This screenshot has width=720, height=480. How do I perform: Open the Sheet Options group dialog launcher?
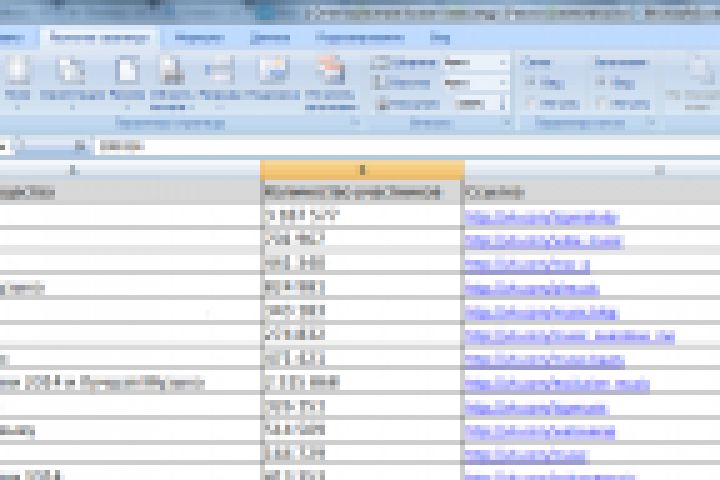pyautogui.click(x=652, y=122)
